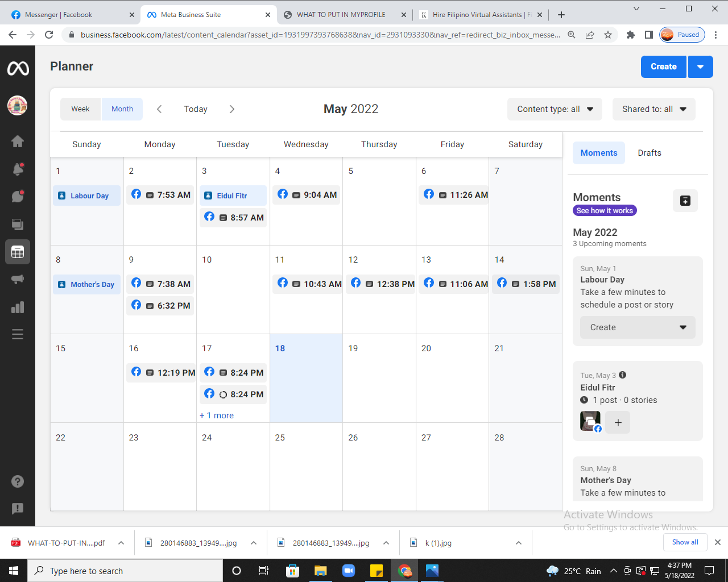Viewport: 728px width, 582px height.
Task: Click the add moment icon in Moments panel
Action: (x=685, y=201)
